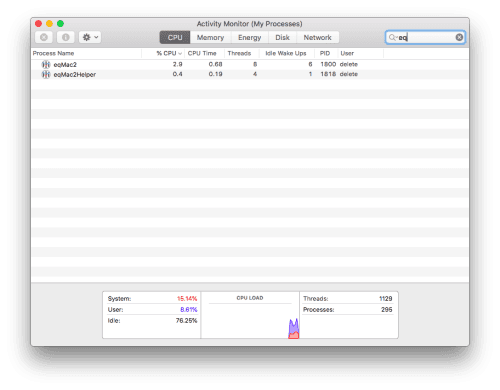Click CPU value 2.9 for eqMac2
The width and height of the screenshot is (500, 390).
177,64
